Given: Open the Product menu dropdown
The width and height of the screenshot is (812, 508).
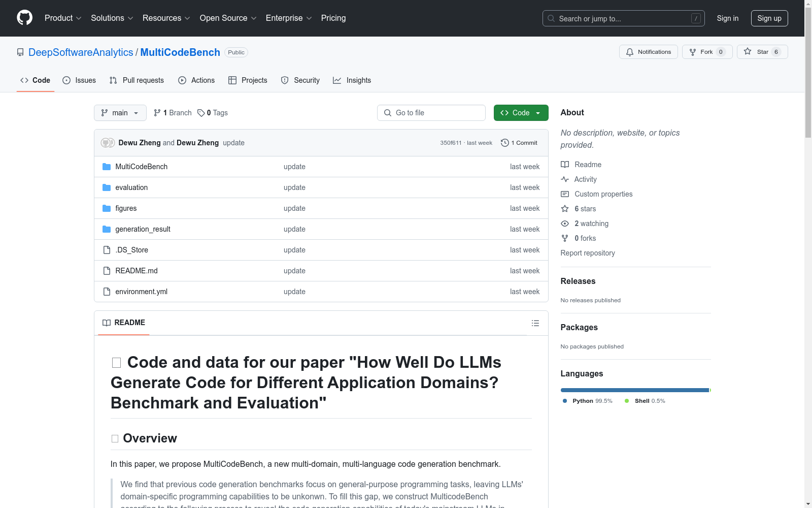Looking at the screenshot, I should [63, 18].
